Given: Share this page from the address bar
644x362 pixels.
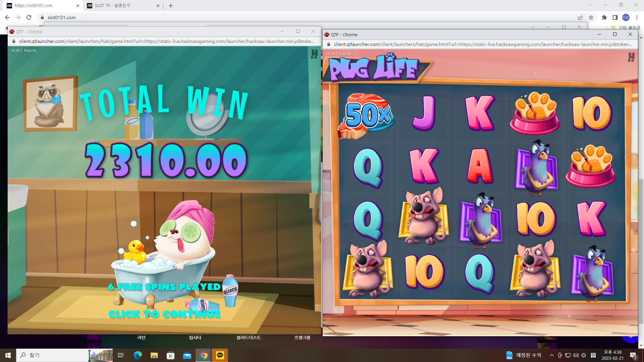Looking at the screenshot, I should pyautogui.click(x=580, y=17).
